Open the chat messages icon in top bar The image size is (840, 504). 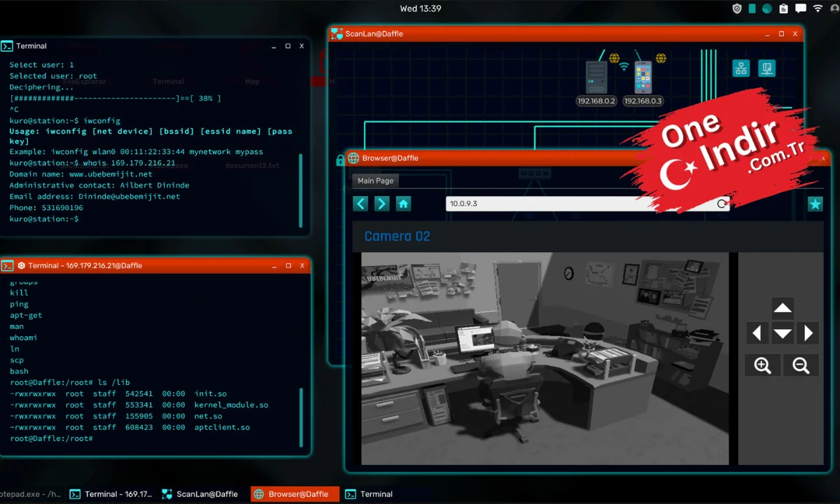(x=801, y=8)
